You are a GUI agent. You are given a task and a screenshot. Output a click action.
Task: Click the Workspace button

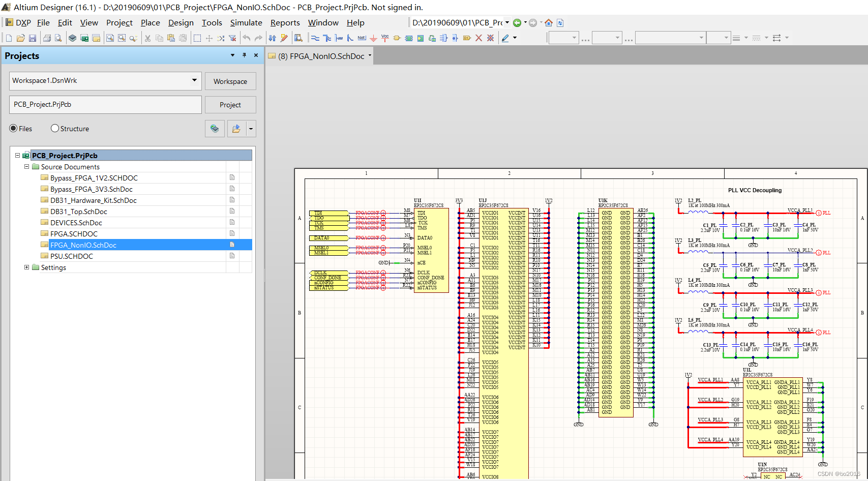(x=230, y=81)
